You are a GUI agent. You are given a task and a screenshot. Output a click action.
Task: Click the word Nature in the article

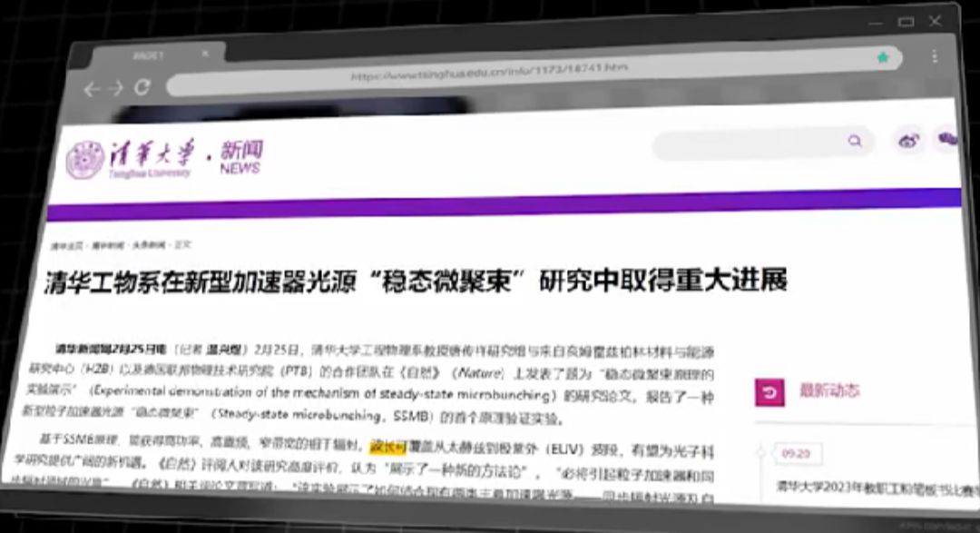coord(479,373)
